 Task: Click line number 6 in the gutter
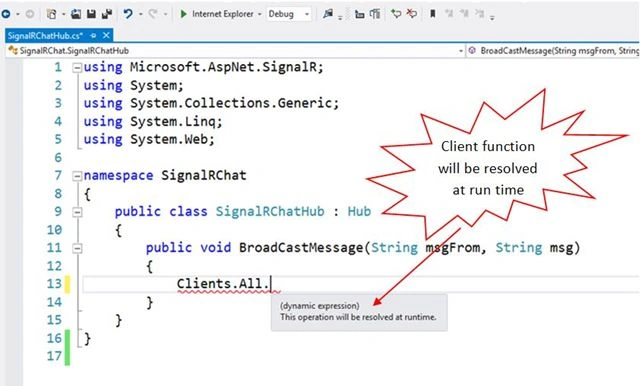coord(58,158)
